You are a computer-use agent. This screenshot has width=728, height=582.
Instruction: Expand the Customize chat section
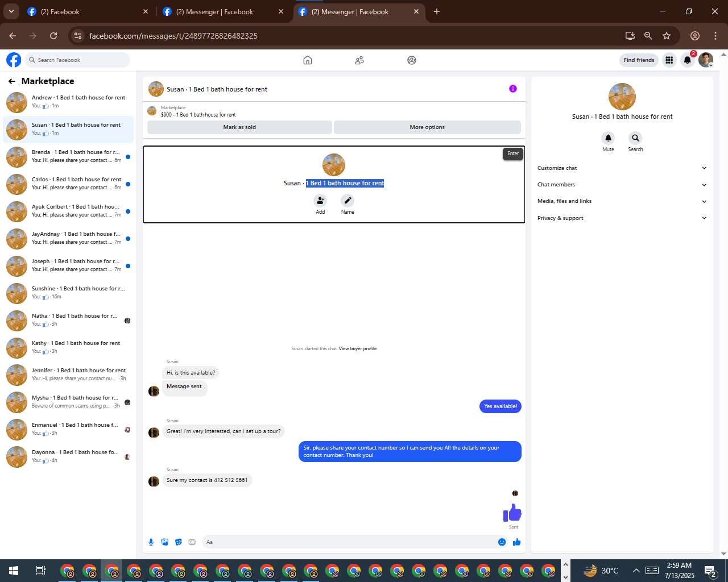pos(622,168)
